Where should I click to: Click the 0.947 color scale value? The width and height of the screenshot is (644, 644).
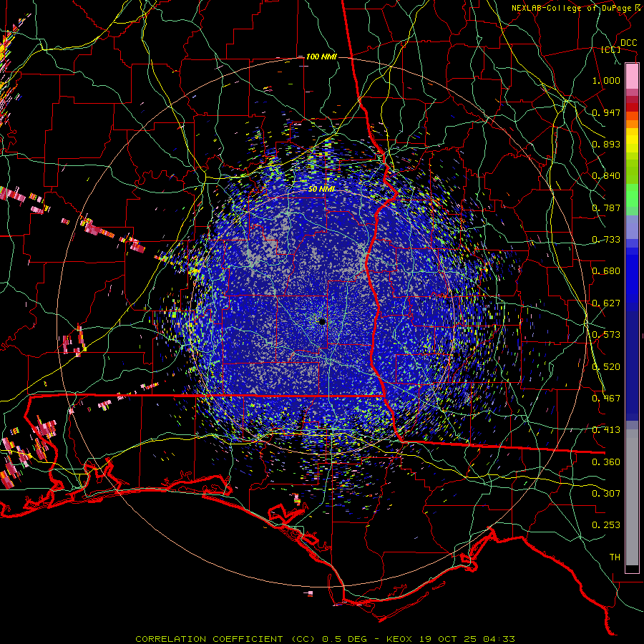606,112
